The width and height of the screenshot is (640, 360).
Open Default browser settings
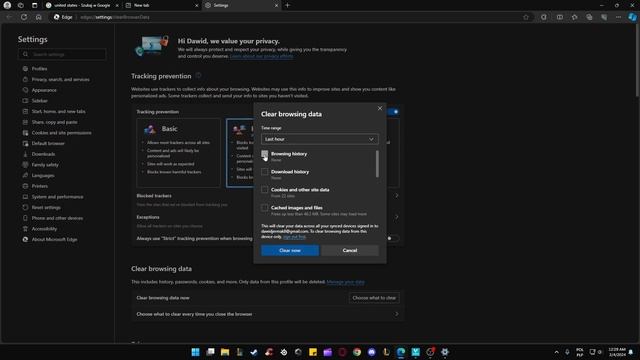coord(48,143)
